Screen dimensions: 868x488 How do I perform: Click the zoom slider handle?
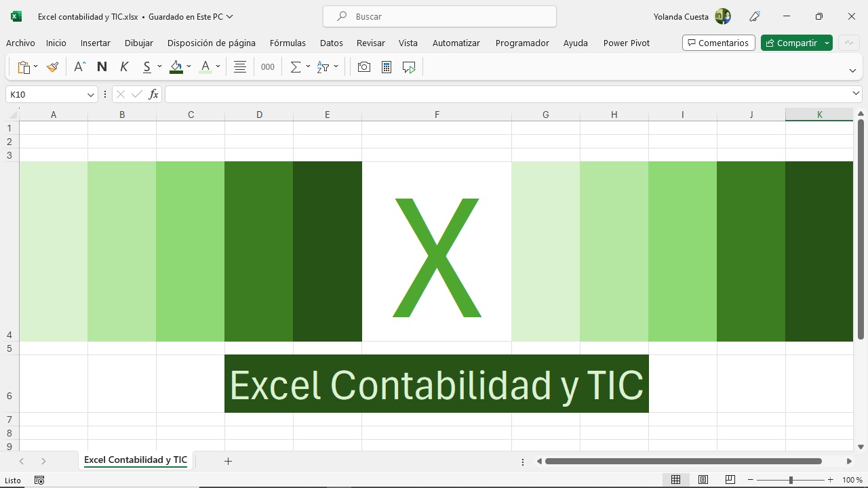click(x=791, y=480)
